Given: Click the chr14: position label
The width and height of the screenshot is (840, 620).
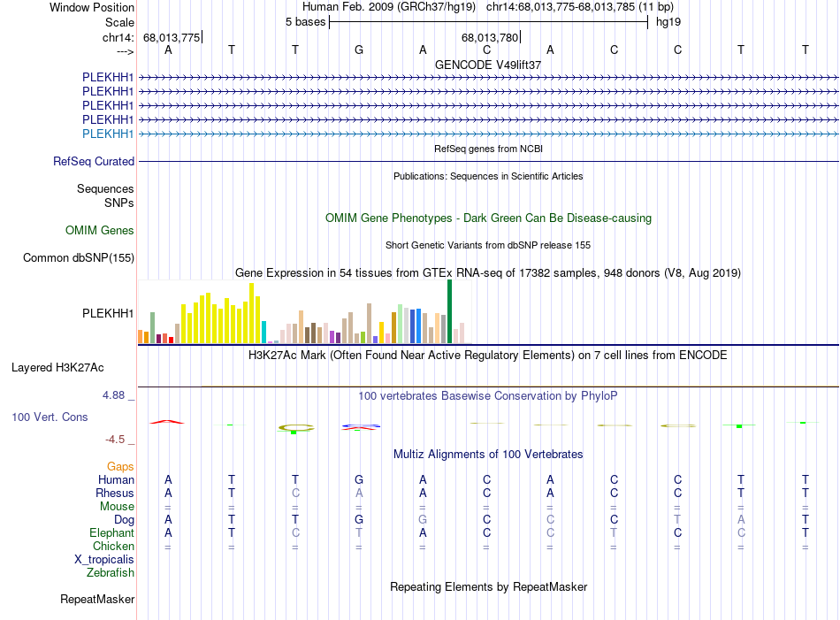Looking at the screenshot, I should tap(118, 37).
